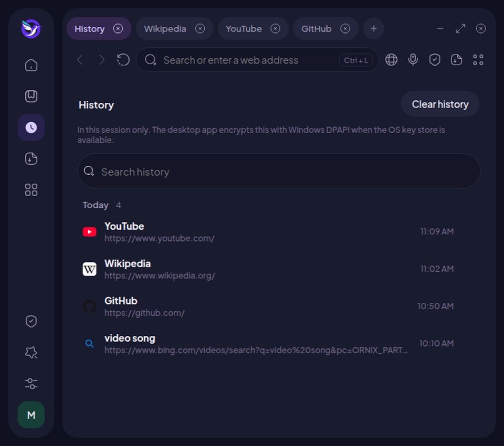Go back with the back arrow
The width and height of the screenshot is (504, 446).
tap(80, 60)
